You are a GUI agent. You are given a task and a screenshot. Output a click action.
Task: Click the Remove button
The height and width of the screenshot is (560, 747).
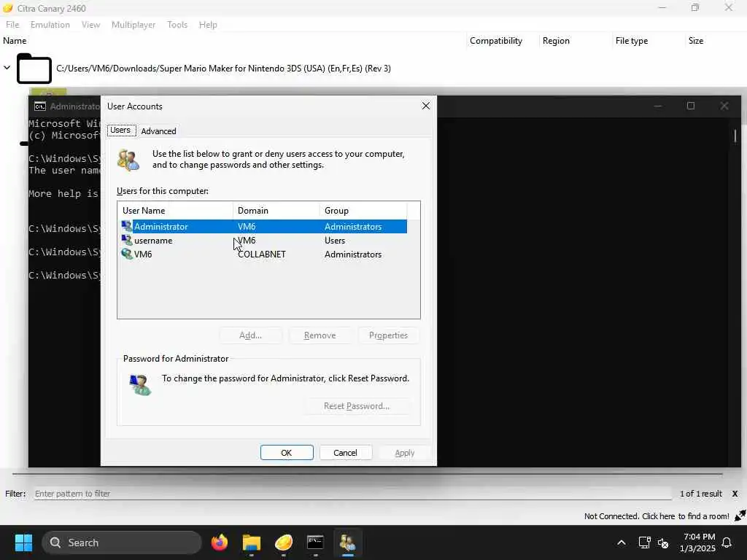320,335
